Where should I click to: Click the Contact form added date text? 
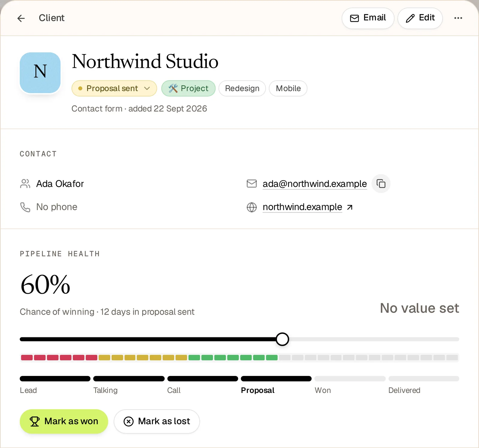(139, 109)
